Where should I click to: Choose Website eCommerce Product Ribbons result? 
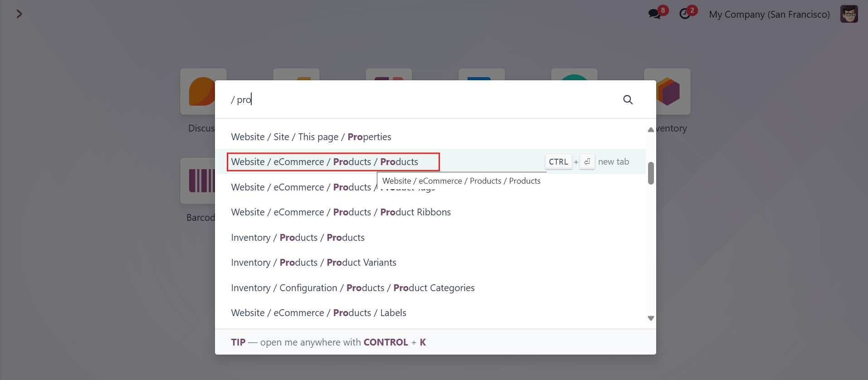click(430, 212)
